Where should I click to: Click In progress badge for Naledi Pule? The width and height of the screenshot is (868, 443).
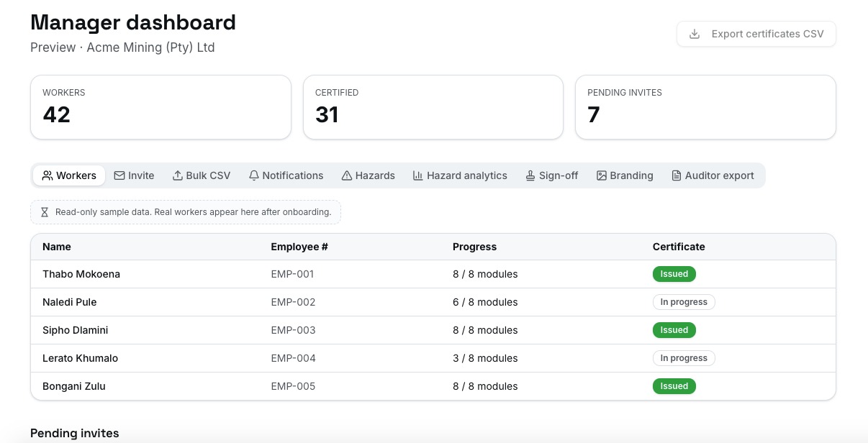684,302
